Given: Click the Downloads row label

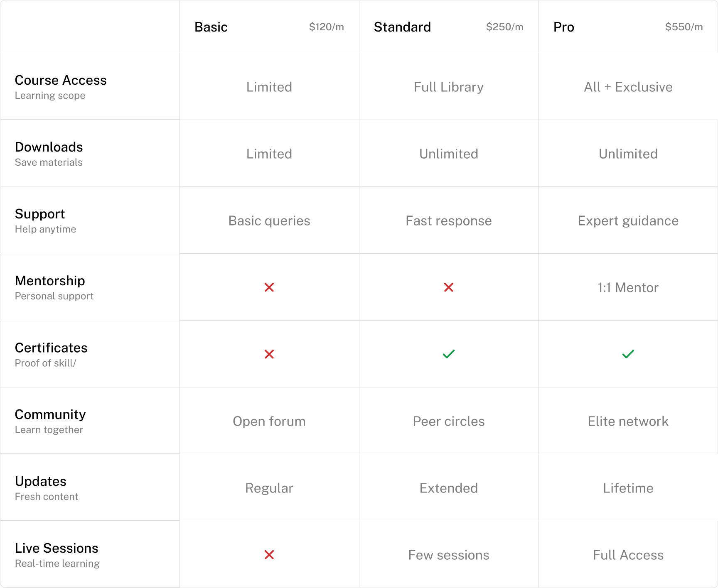Looking at the screenshot, I should 49,147.
